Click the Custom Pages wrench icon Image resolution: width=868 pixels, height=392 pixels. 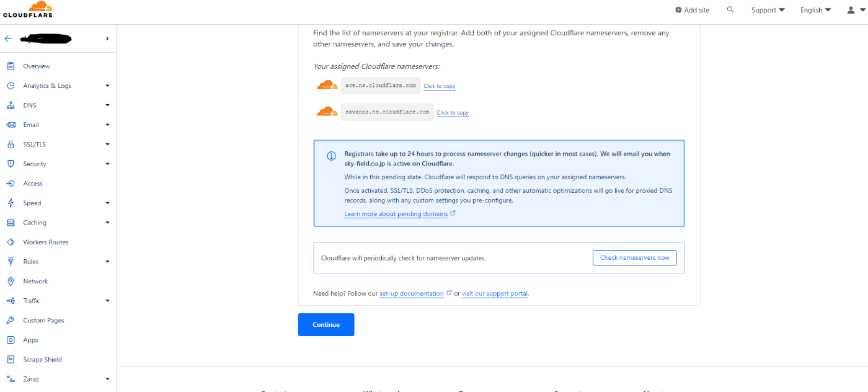11,320
